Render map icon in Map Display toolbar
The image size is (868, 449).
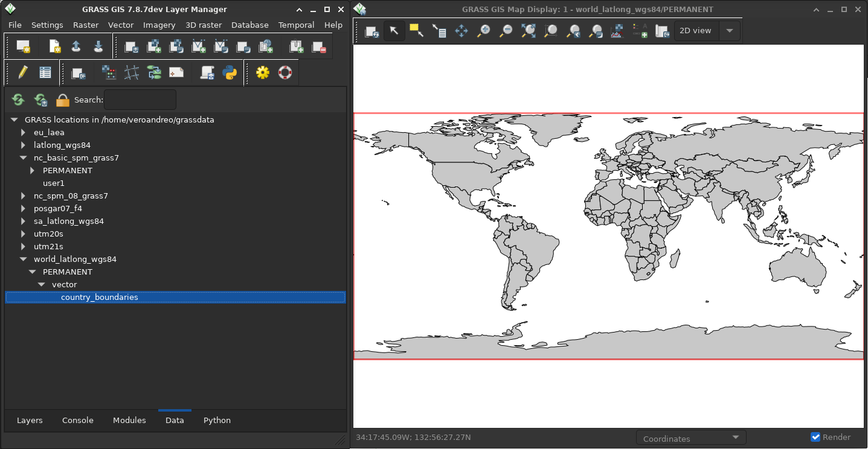[x=372, y=31]
